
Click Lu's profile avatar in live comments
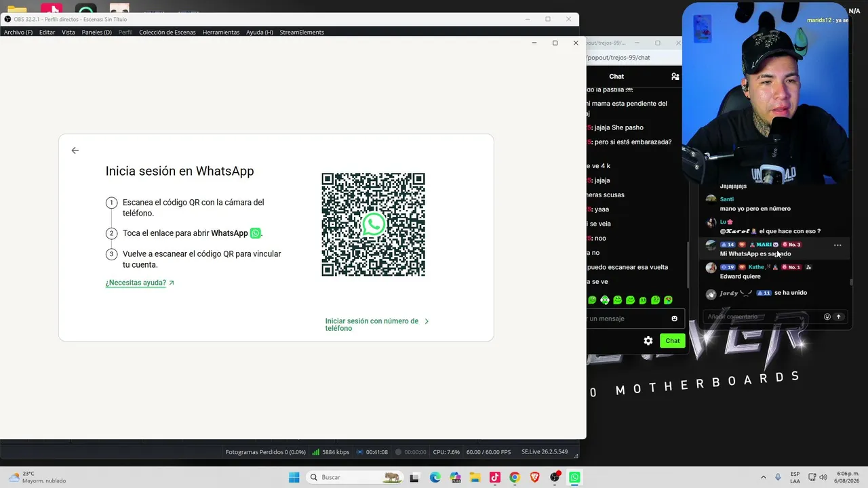point(711,223)
